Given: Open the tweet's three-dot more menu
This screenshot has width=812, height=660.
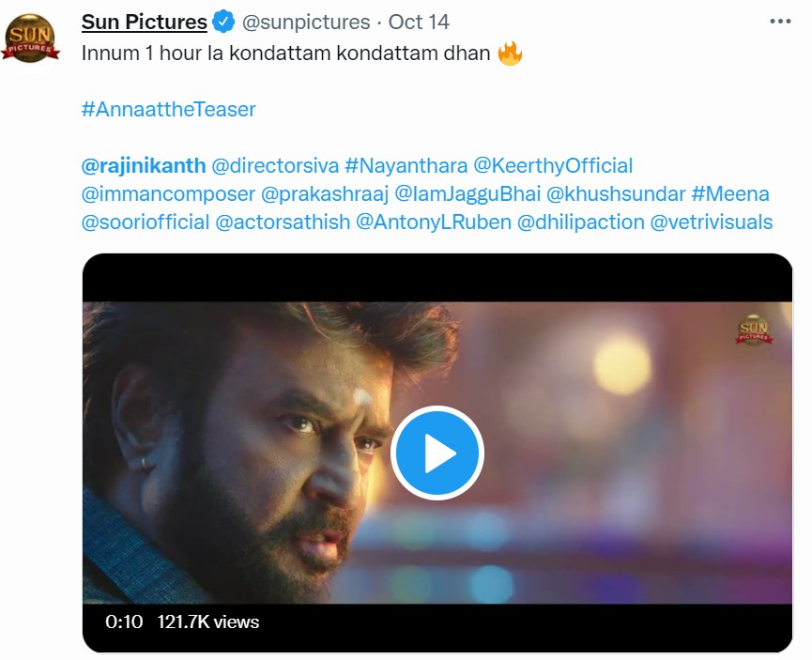Looking at the screenshot, I should pyautogui.click(x=780, y=21).
